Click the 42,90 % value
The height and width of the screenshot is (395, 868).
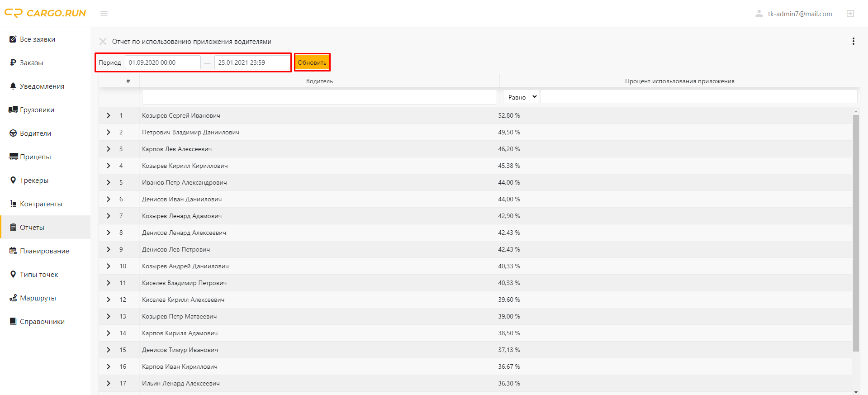[509, 216]
